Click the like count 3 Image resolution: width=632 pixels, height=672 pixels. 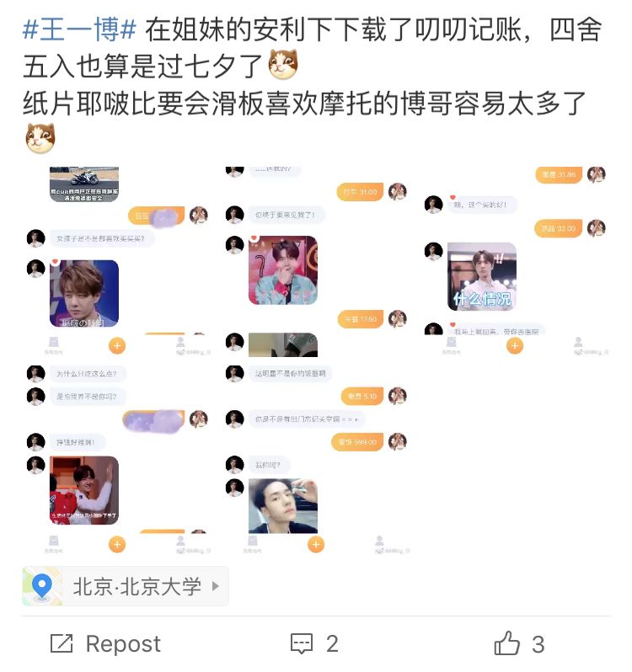point(538,644)
